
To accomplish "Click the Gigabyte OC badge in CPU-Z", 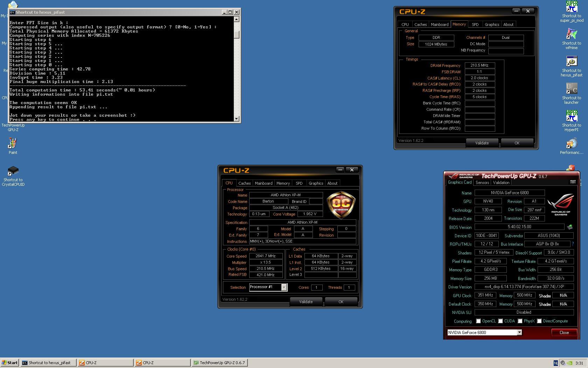I will coord(341,205).
